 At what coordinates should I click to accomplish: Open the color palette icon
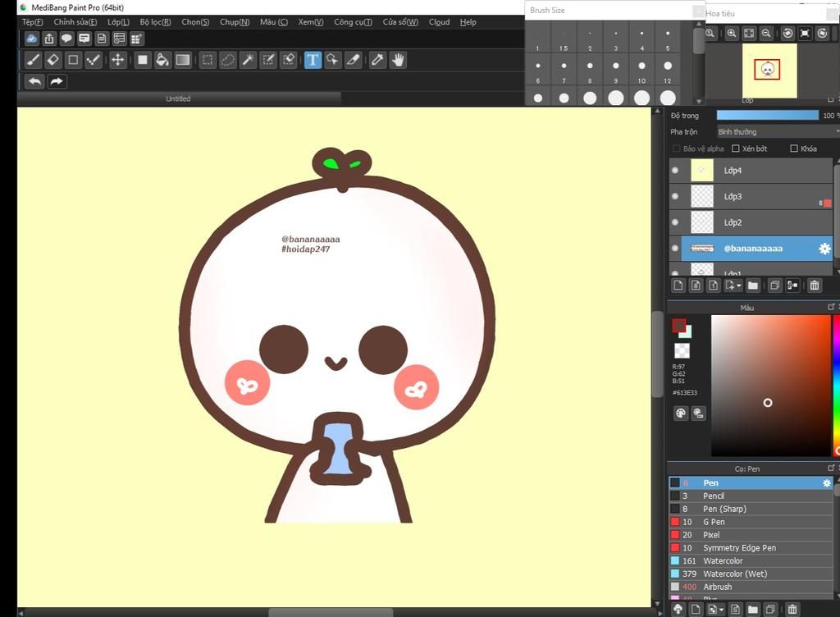[x=680, y=413]
